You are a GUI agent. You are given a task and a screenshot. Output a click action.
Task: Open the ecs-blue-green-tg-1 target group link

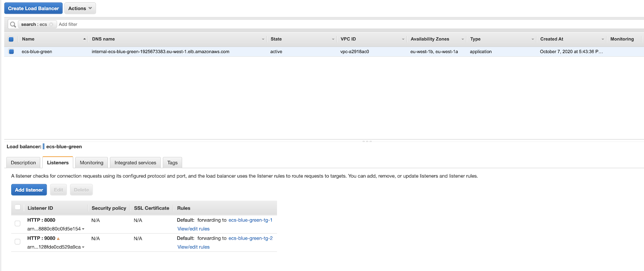(x=250, y=220)
